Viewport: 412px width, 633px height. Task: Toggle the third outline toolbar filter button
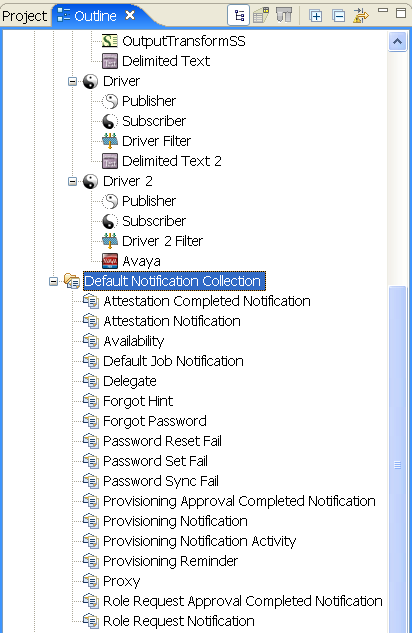pos(284,16)
